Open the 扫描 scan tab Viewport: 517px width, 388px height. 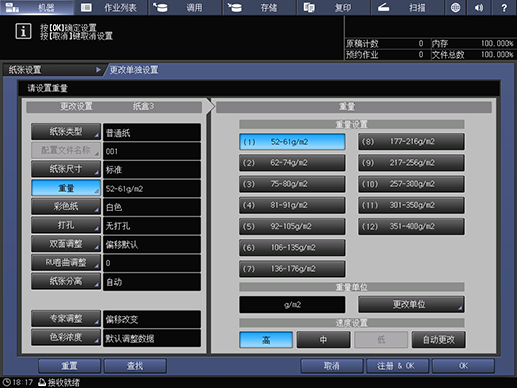pos(408,7)
